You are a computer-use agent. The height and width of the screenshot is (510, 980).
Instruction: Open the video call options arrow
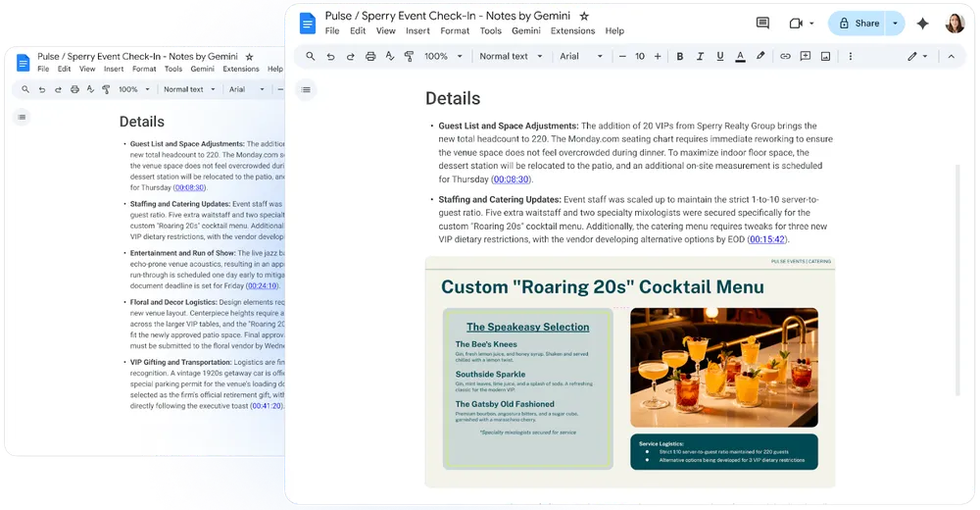[811, 24]
